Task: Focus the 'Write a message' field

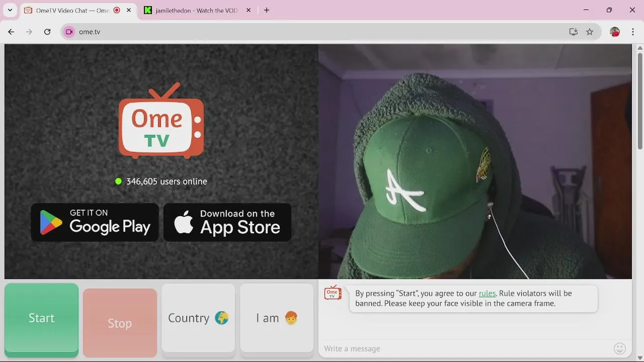Action: coord(465,348)
